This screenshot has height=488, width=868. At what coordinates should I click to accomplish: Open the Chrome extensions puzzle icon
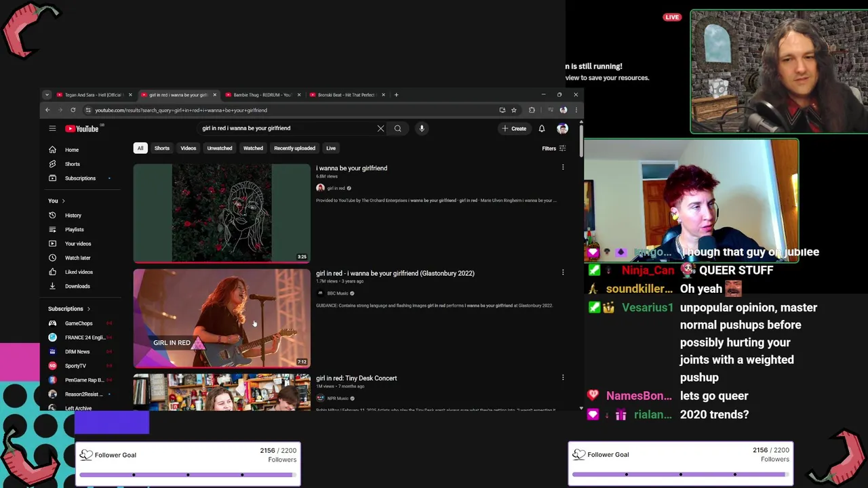click(532, 110)
